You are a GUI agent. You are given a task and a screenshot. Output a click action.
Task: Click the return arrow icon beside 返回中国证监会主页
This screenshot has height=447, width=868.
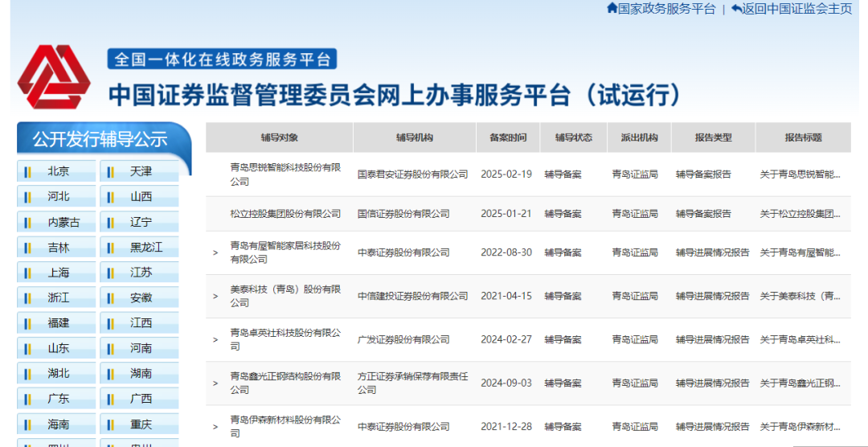pyautogui.click(x=736, y=8)
